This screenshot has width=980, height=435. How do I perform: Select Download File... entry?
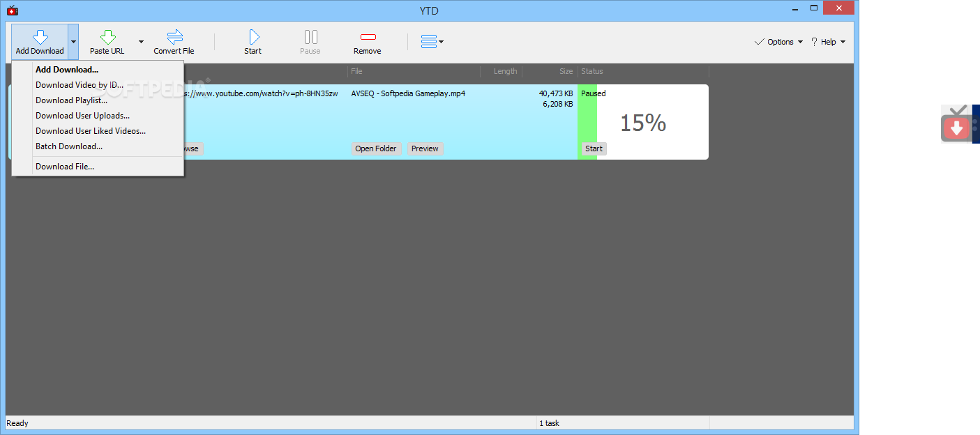[x=98, y=167]
